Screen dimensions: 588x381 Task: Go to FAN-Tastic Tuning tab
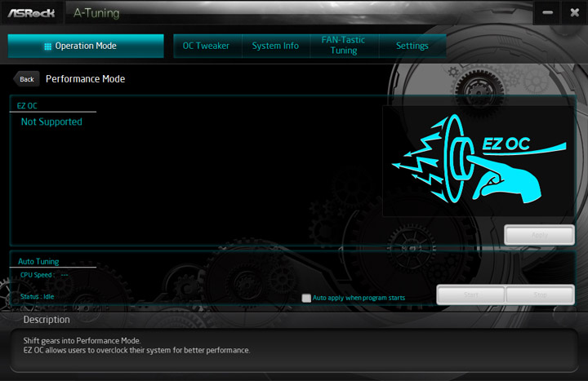pos(344,46)
